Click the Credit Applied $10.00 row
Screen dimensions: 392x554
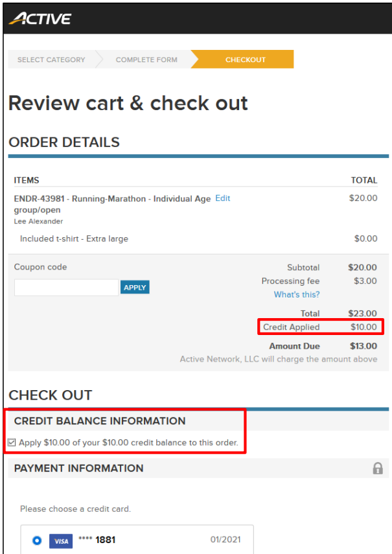pyautogui.click(x=320, y=327)
